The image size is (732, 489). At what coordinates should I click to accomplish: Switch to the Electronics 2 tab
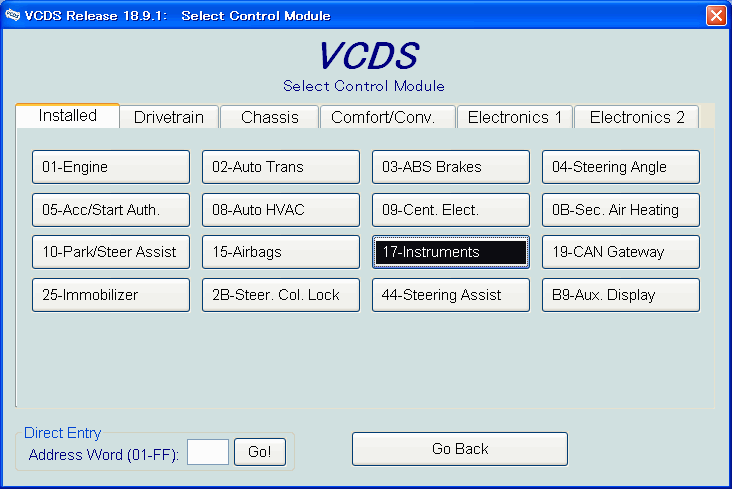pos(637,117)
